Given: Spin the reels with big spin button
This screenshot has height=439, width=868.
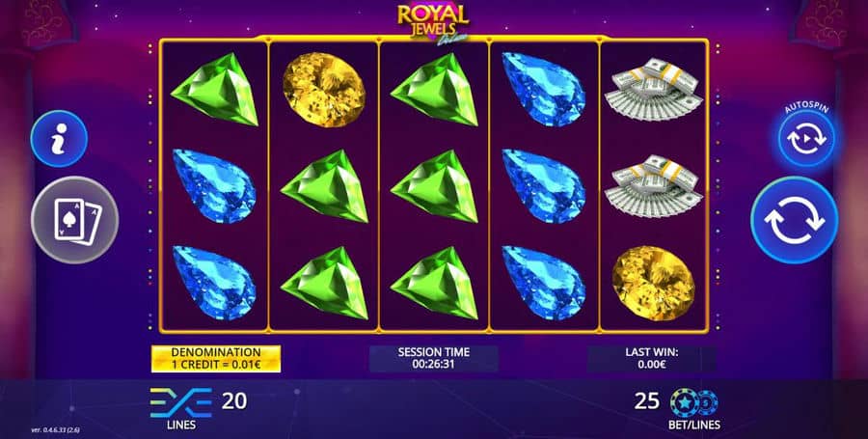Looking at the screenshot, I should pos(795,220).
